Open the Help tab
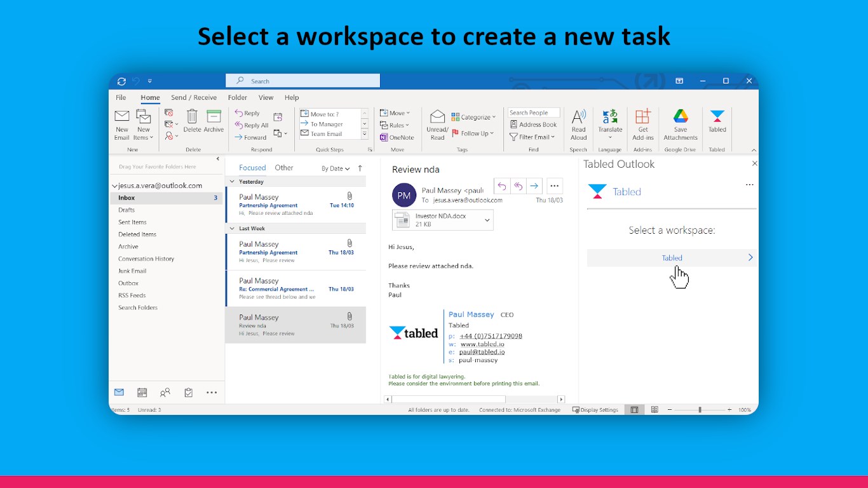Viewport: 868px width, 488px height. 292,98
